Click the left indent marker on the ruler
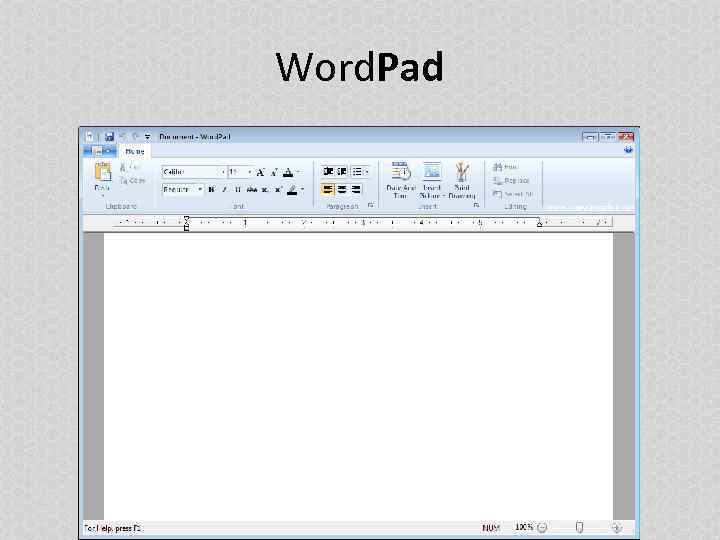The image size is (720, 540). [186, 223]
